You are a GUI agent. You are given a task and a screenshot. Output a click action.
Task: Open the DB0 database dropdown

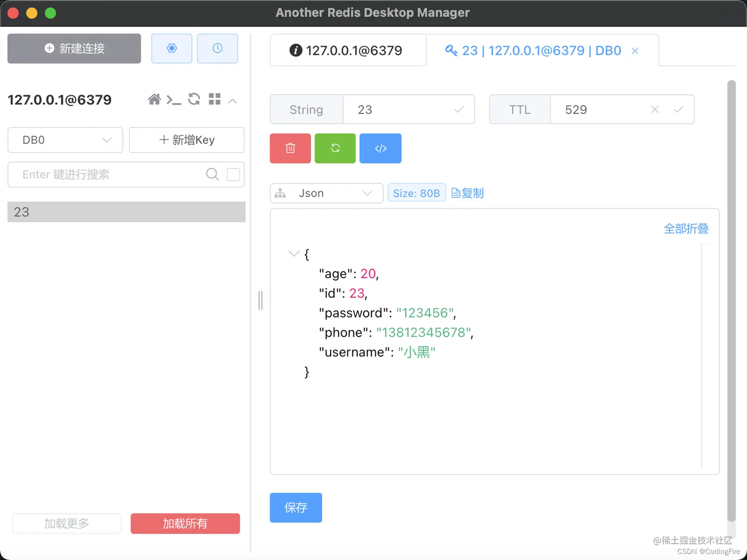tap(65, 140)
